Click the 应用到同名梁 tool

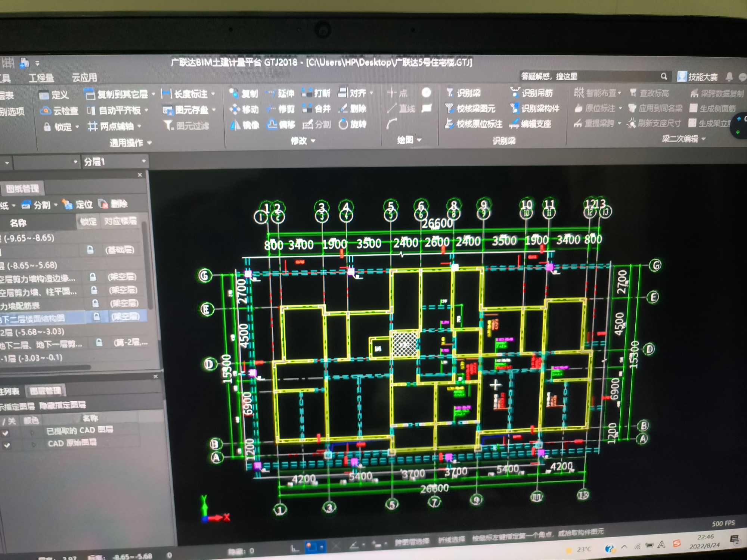(655, 108)
